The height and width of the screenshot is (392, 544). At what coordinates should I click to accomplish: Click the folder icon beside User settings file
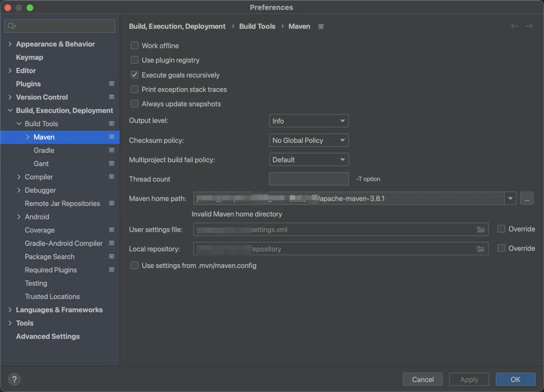point(481,229)
